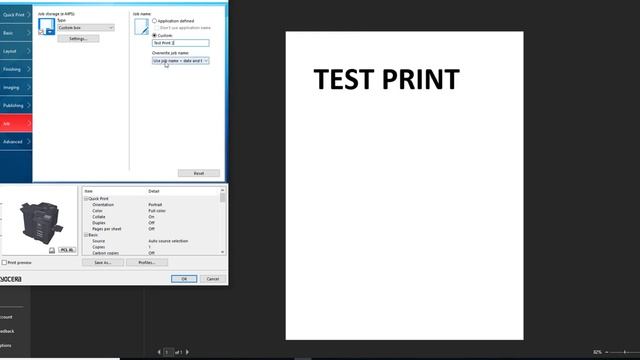640x360 pixels.
Task: Toggle Don't use application name checkbox
Action: pyautogui.click(x=157, y=28)
